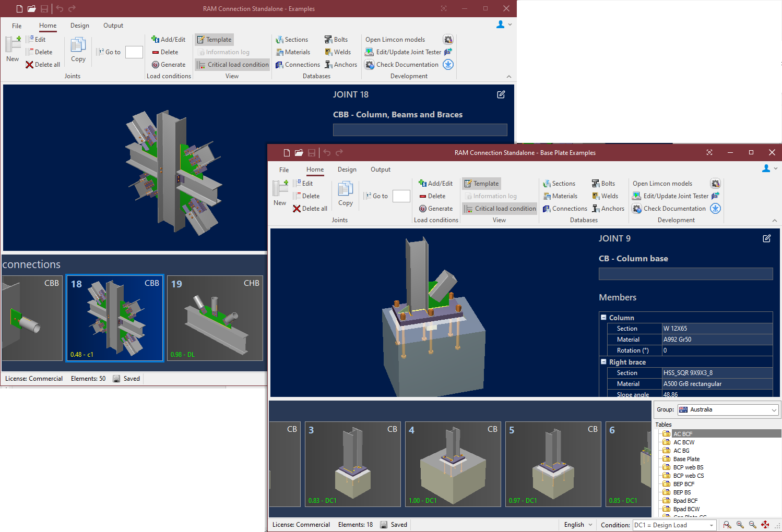Open user account dropdown in Examples back window
This screenshot has width=782, height=532.
pos(504,25)
